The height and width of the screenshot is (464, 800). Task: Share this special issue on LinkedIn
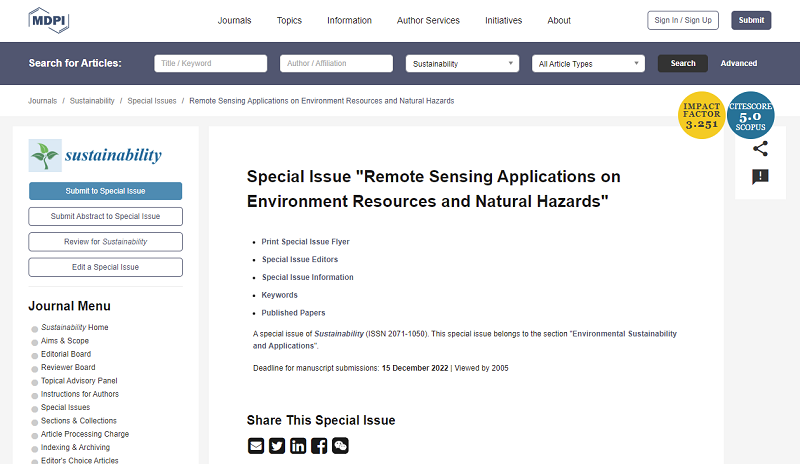(x=298, y=446)
